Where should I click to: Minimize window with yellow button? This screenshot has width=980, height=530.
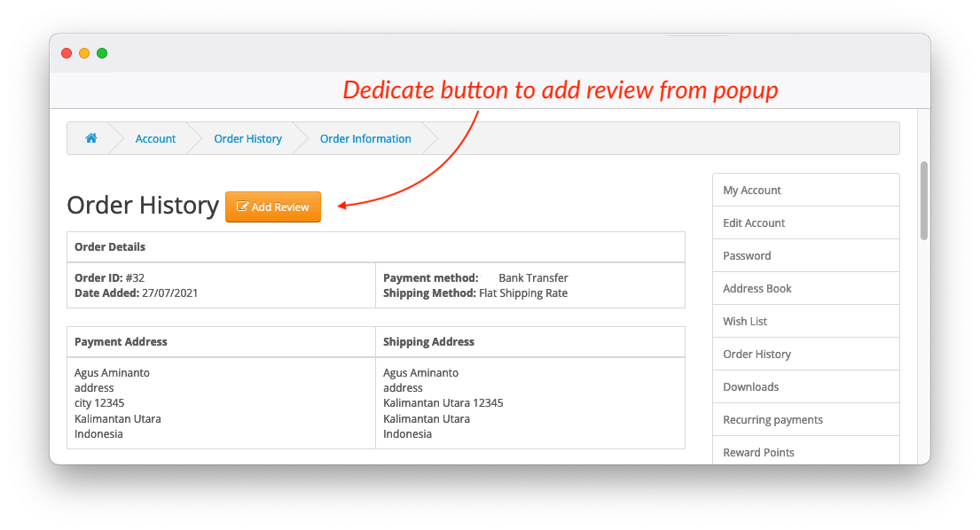coord(84,53)
